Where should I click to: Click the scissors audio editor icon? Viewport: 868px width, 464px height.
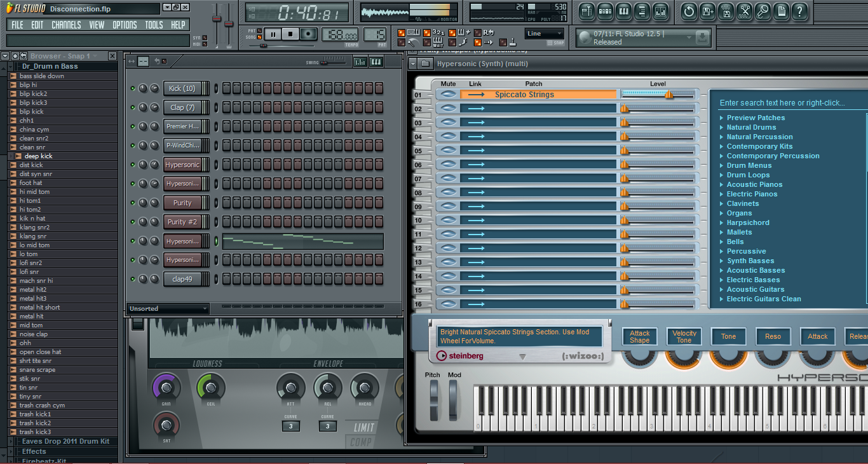(744, 11)
